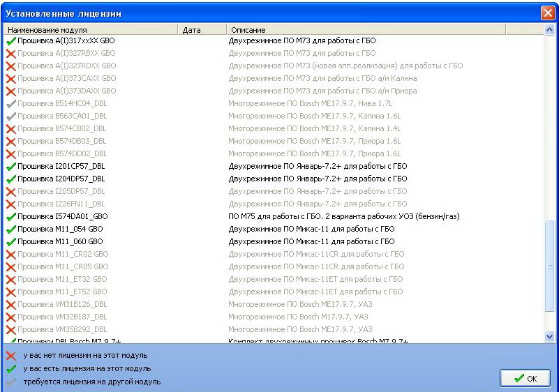Select row 'Прошивка I204DP57_DBL'

274,179
